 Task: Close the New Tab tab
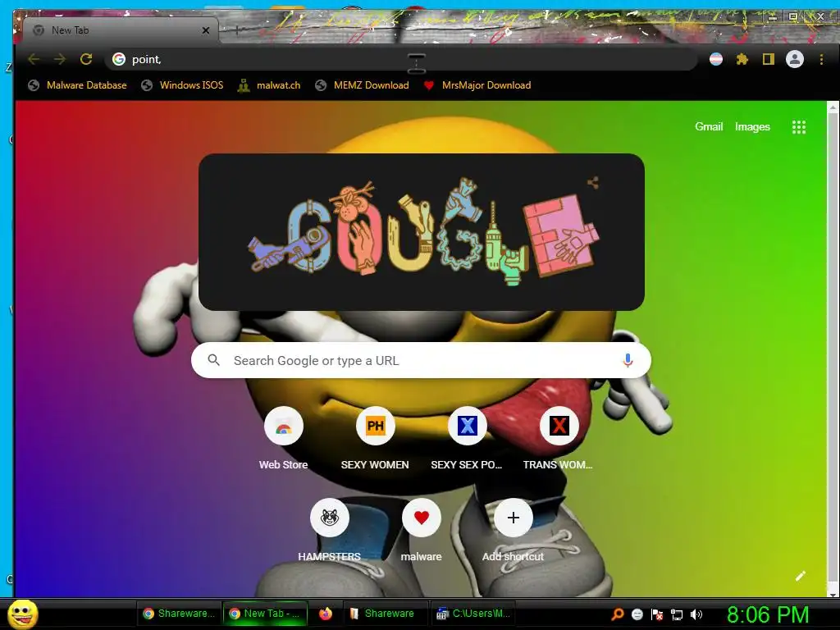click(206, 30)
